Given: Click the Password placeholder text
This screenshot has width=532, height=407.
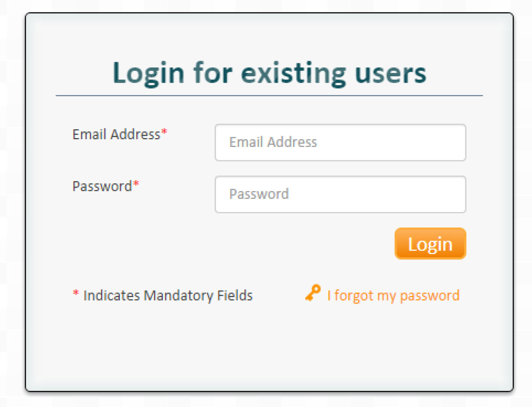Looking at the screenshot, I should pyautogui.click(x=259, y=194).
